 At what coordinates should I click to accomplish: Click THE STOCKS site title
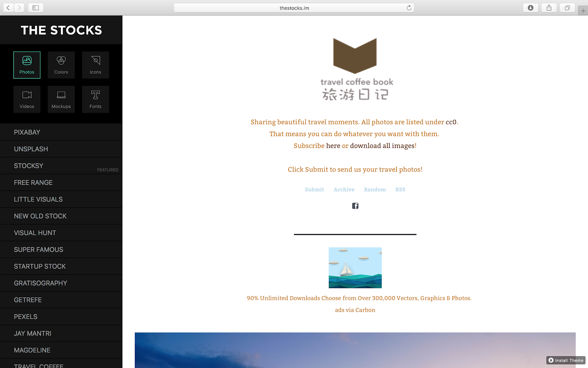click(x=61, y=30)
